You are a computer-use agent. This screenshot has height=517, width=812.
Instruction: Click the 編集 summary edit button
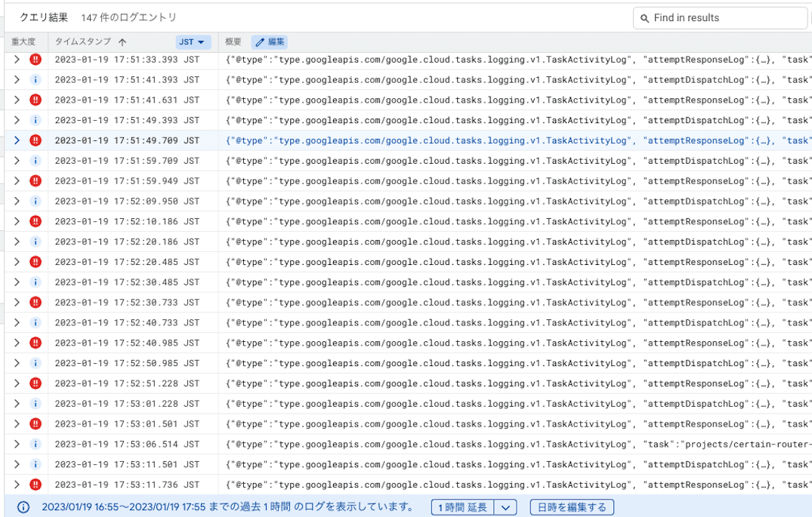[x=270, y=42]
